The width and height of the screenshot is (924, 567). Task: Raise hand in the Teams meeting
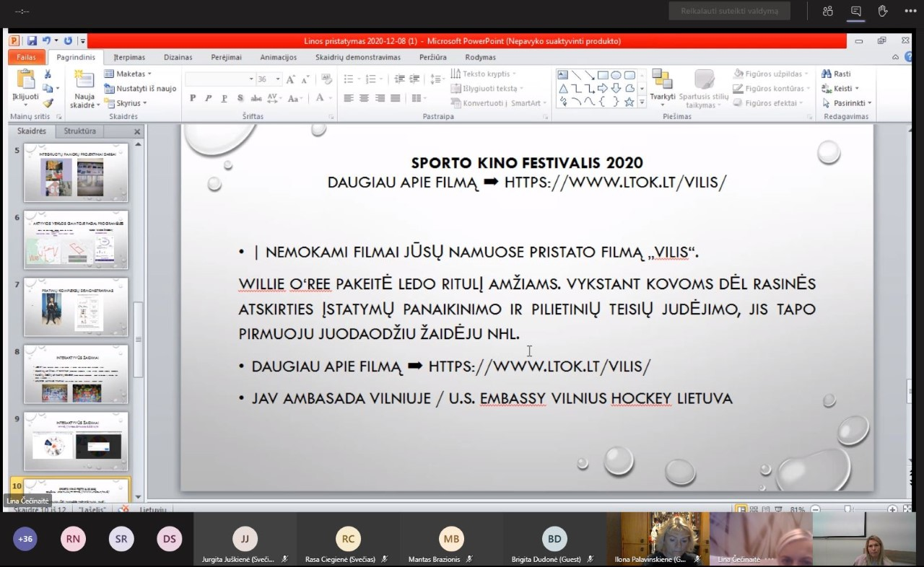point(882,11)
